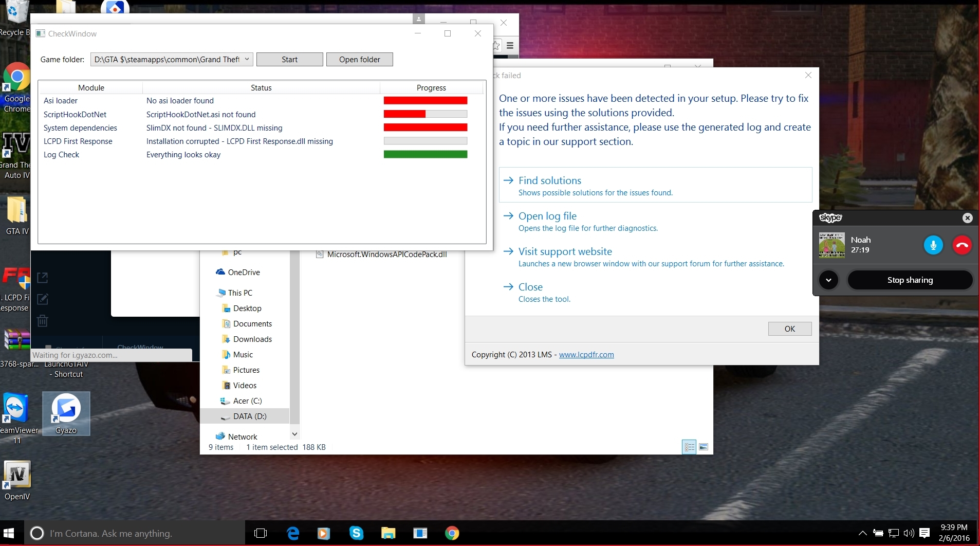This screenshot has width=980, height=546.
Task: Select the Google Chrome desktop icon
Action: pos(16,87)
